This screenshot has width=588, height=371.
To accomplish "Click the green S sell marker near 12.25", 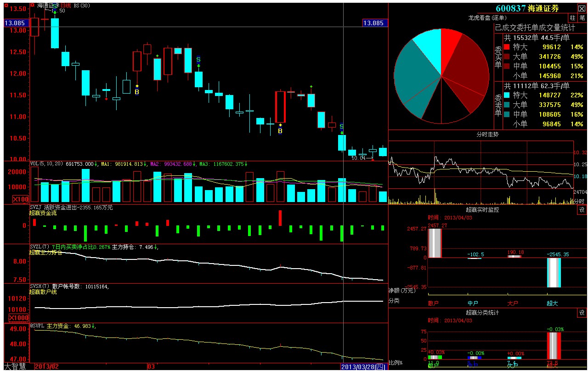I will coord(198,60).
